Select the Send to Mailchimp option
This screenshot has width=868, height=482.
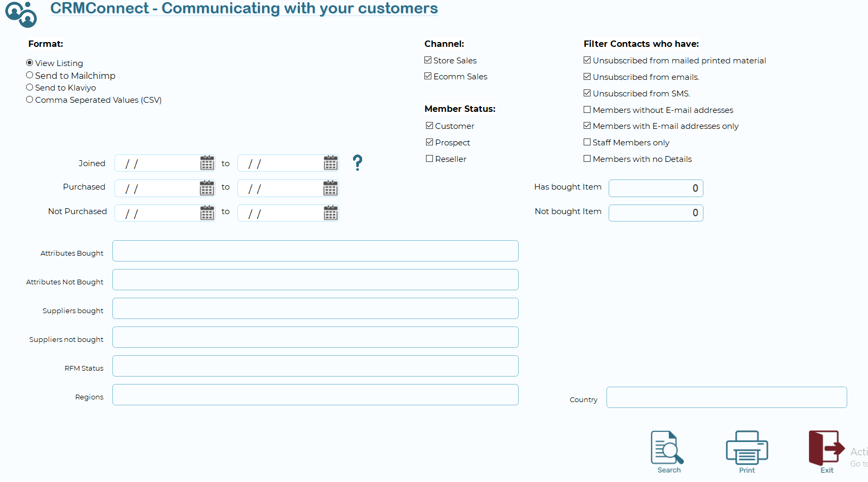pos(30,76)
